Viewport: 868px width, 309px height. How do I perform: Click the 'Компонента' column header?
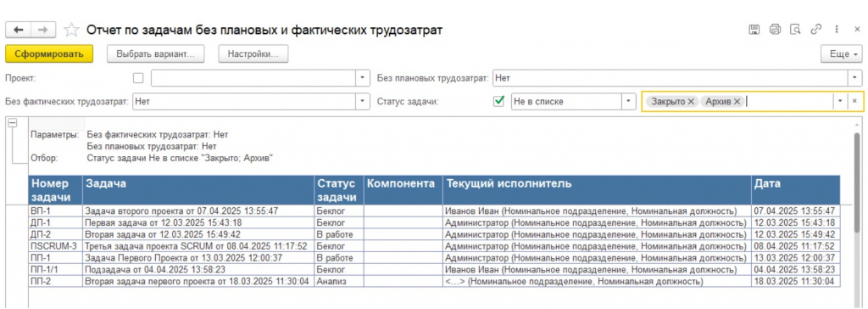coord(403,190)
